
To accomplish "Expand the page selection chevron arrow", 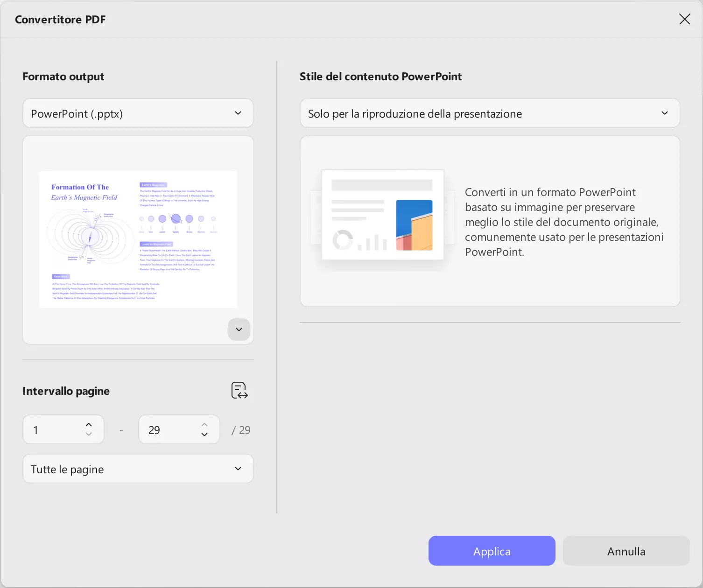I will (238, 469).
